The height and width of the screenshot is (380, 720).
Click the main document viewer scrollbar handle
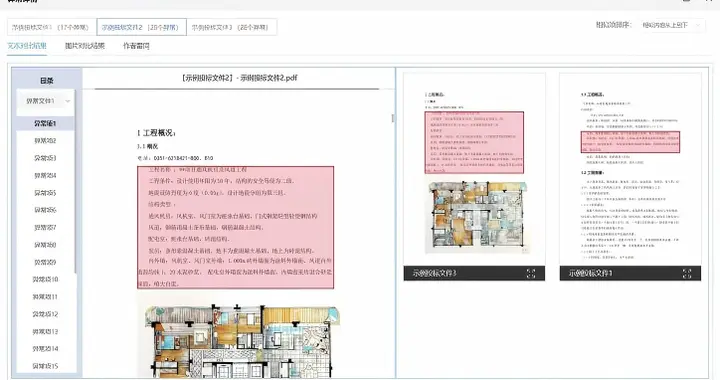tap(393, 118)
